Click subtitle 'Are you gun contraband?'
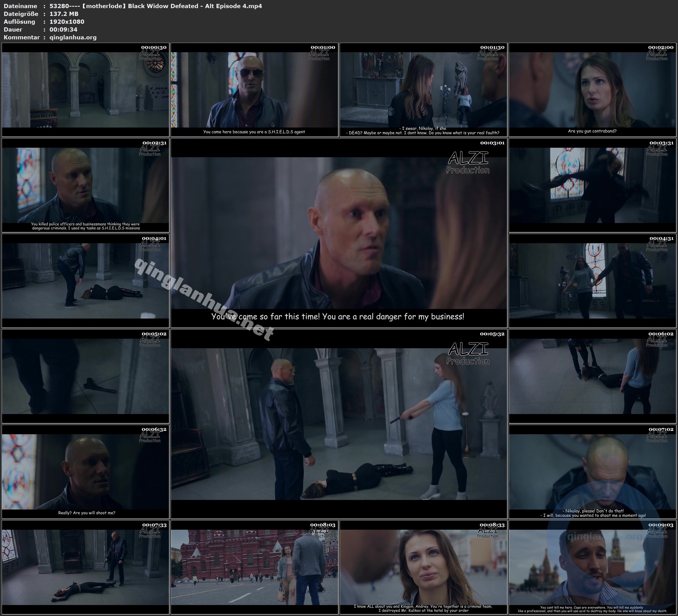 [x=592, y=131]
